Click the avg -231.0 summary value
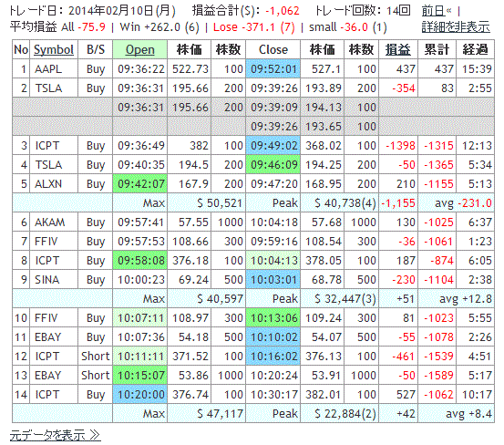This screenshot has width=504, height=445. pos(463,202)
